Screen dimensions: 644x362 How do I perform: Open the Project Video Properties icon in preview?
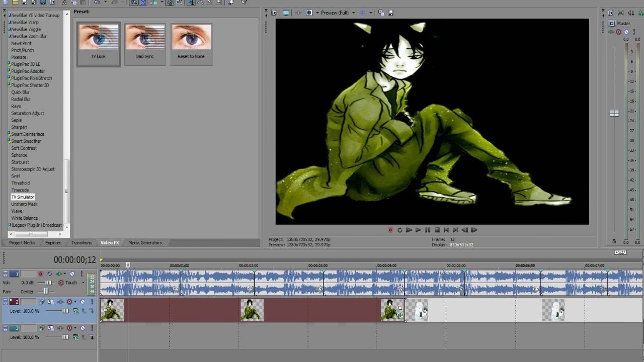(x=274, y=13)
